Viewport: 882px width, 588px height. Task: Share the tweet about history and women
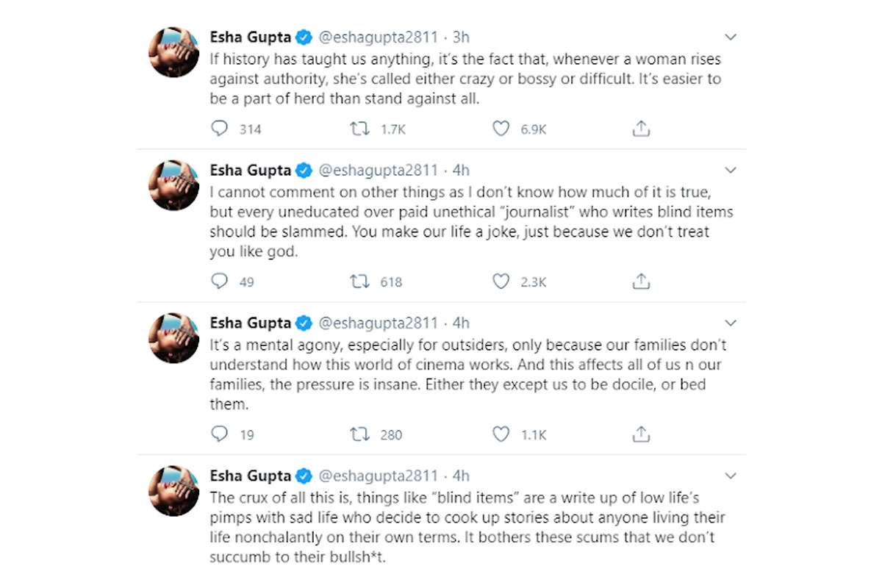tap(641, 129)
